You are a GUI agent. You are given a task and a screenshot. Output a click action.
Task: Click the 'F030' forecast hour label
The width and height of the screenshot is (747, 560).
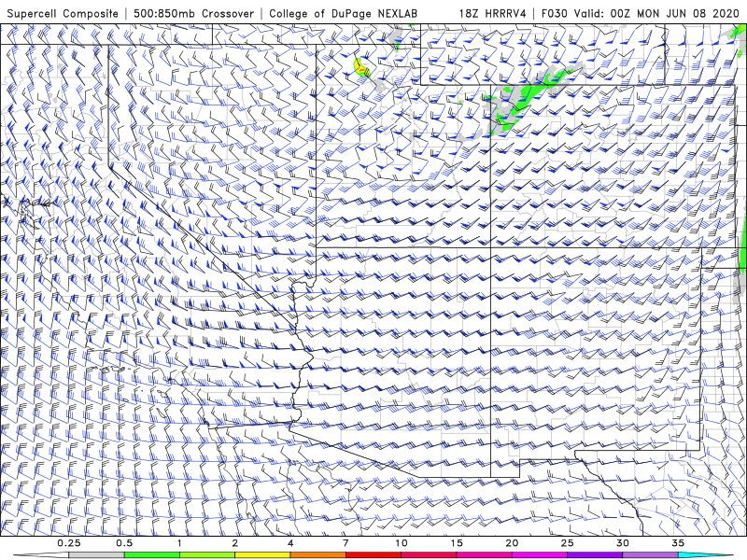[x=555, y=13]
